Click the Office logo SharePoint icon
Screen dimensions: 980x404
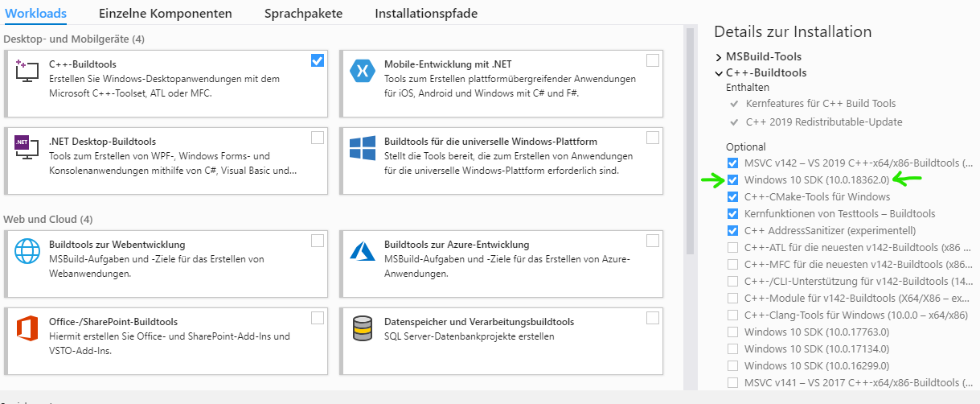(27, 328)
